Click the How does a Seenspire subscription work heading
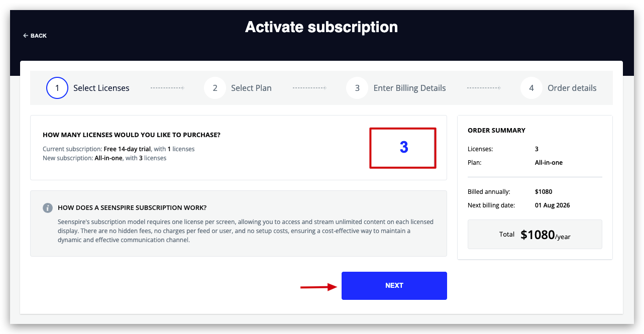Viewport: 644px width, 334px height. pyautogui.click(x=132, y=207)
